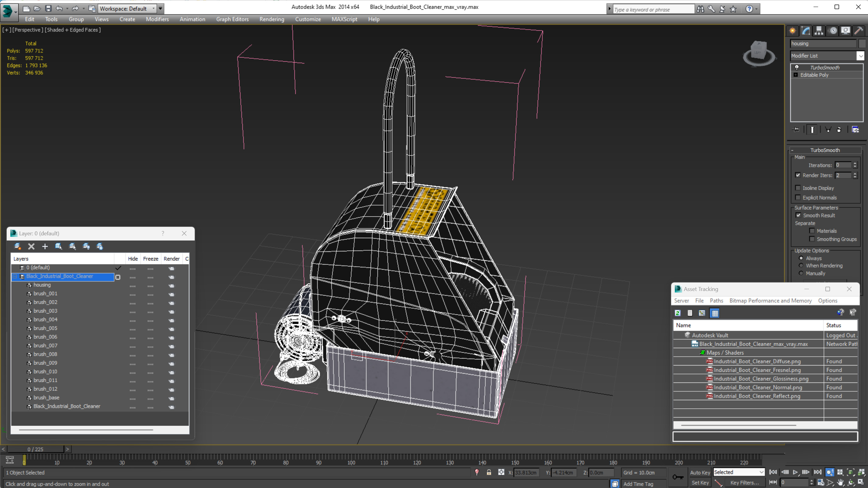Click Go to End playback button
Screen dimensions: 868x488
coord(817,472)
